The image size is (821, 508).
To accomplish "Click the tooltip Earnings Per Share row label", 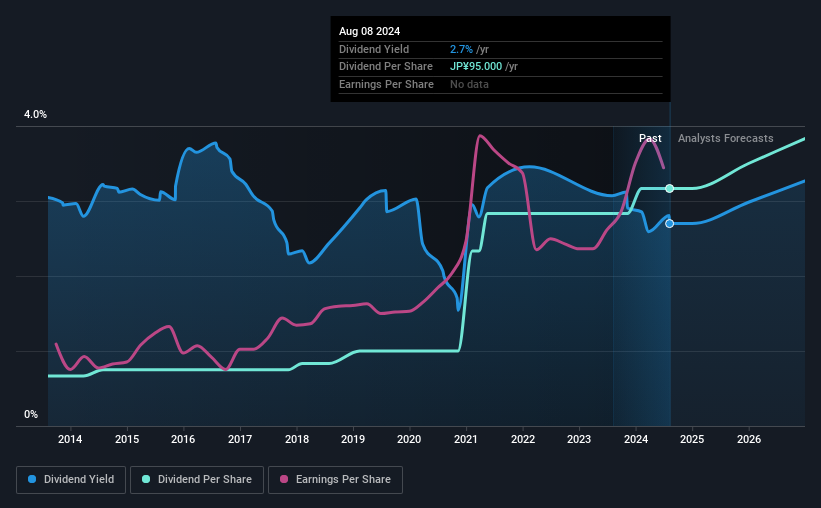I will point(386,84).
